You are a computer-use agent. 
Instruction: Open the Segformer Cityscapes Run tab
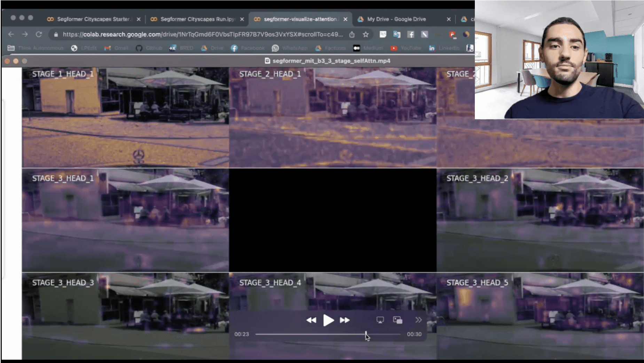pyautogui.click(x=197, y=19)
